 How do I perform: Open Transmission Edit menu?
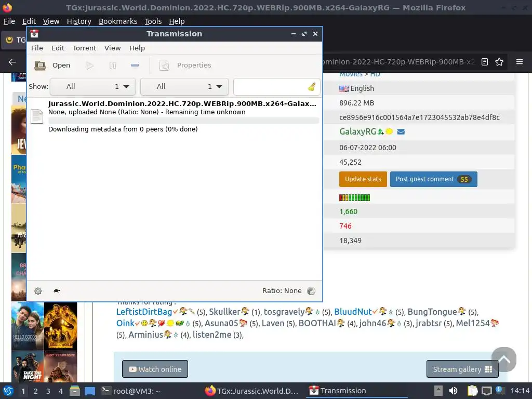(x=58, y=48)
